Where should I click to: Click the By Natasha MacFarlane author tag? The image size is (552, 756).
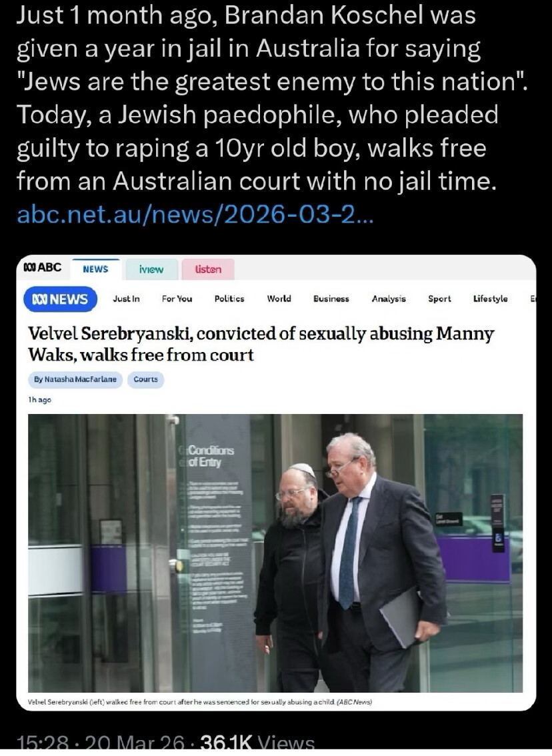coord(75,379)
